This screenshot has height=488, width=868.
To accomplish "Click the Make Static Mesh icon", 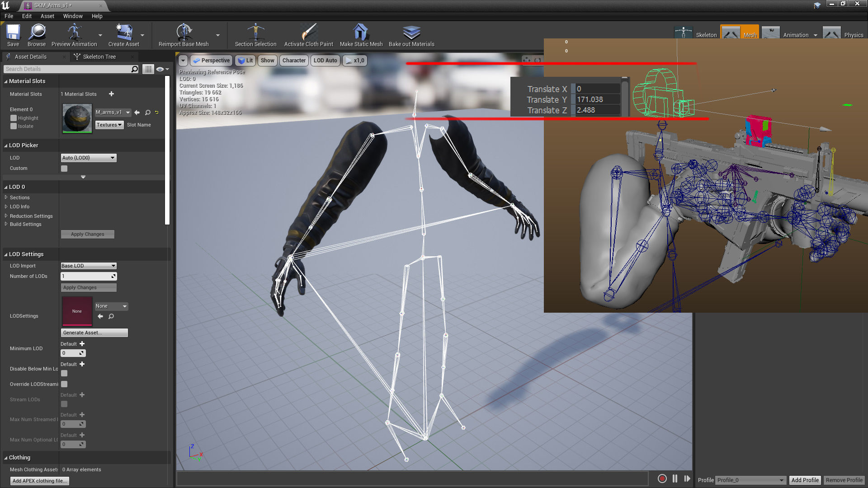I will click(x=361, y=33).
